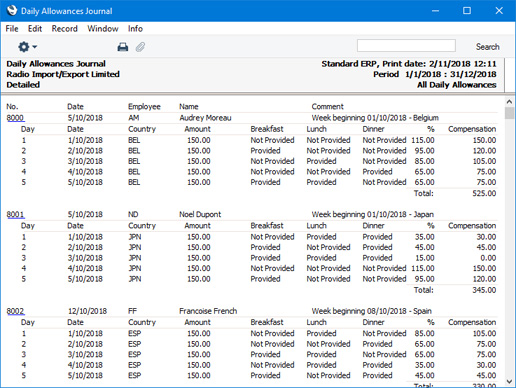
Task: Click the Name column header
Action: pos(189,107)
